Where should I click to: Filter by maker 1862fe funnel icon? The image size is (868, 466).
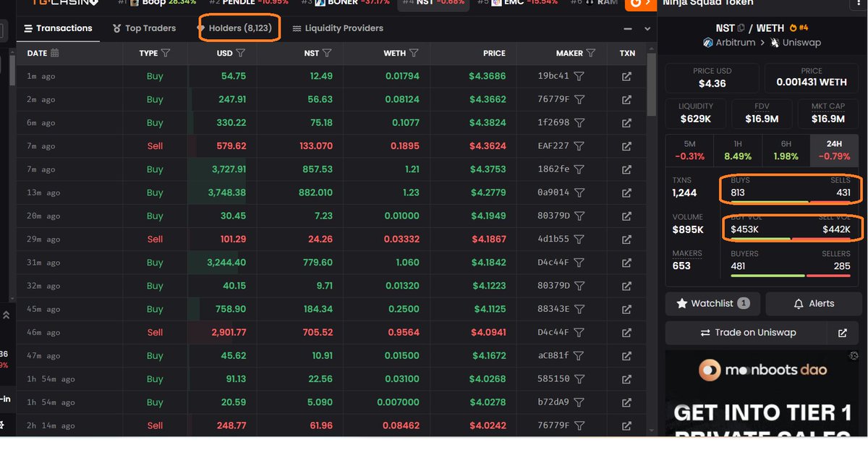tap(579, 169)
